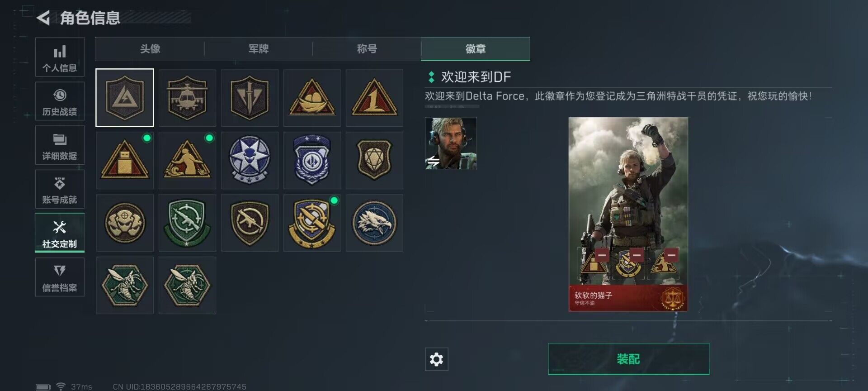This screenshot has width=868, height=391.
Task: Open 历史战绩 in sidebar
Action: (x=60, y=101)
